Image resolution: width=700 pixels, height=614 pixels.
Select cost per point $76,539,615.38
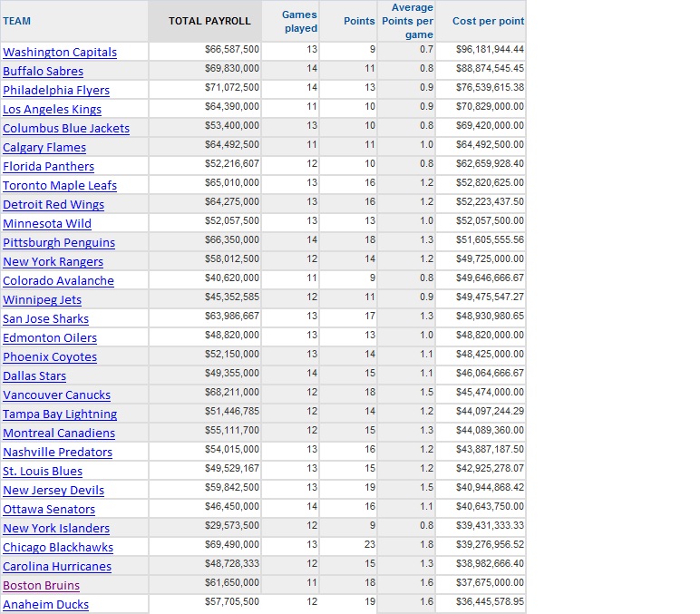[490, 87]
